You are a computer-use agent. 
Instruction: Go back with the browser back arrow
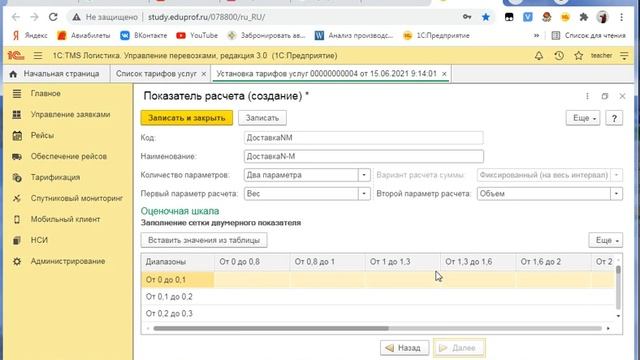[16, 17]
